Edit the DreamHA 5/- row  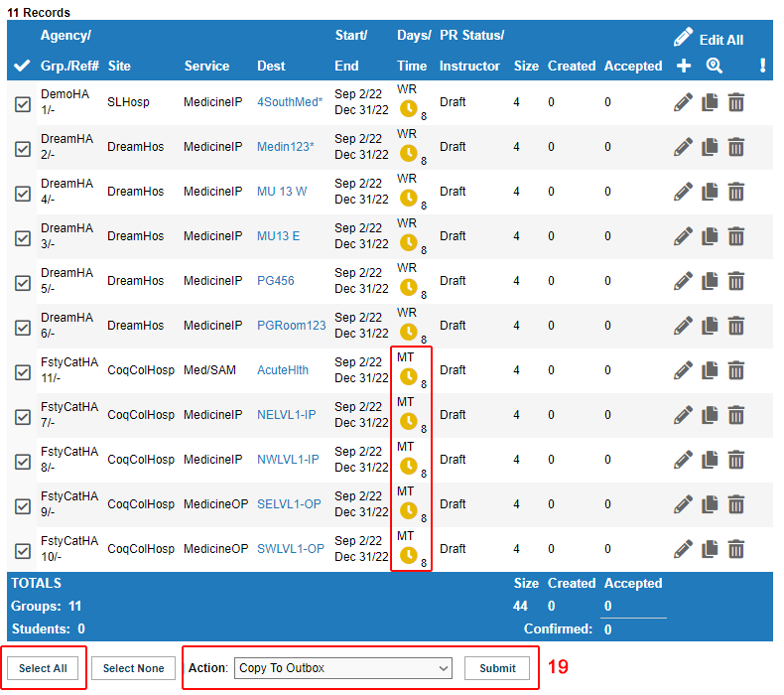click(x=683, y=281)
